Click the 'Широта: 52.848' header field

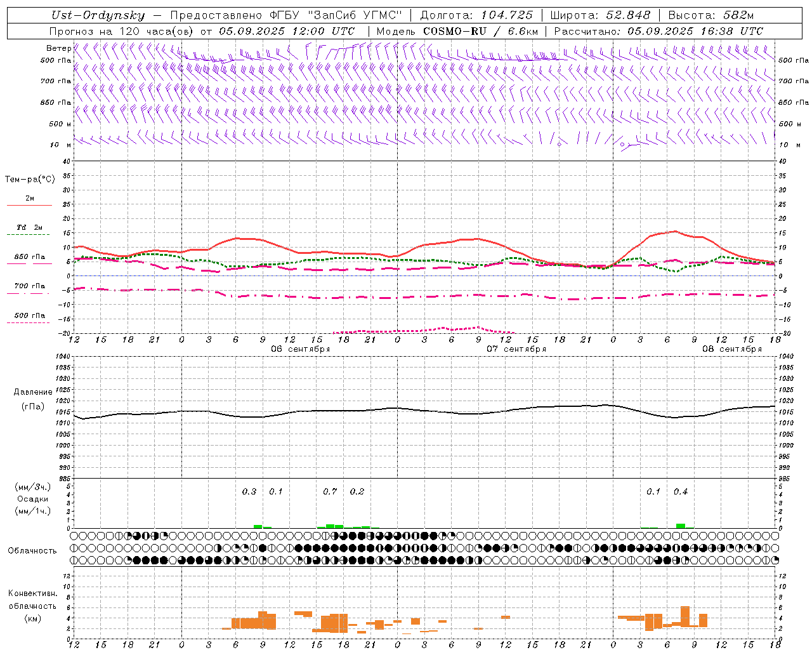tap(600, 16)
